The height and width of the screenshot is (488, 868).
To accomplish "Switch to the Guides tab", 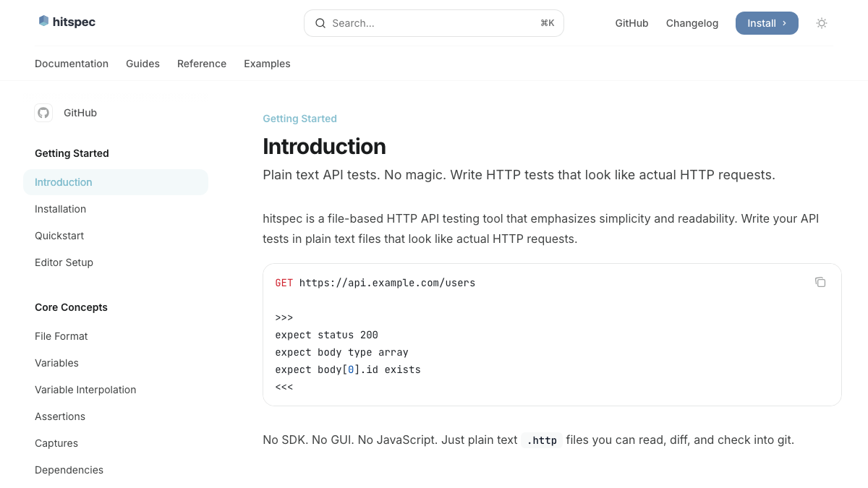I will point(142,64).
